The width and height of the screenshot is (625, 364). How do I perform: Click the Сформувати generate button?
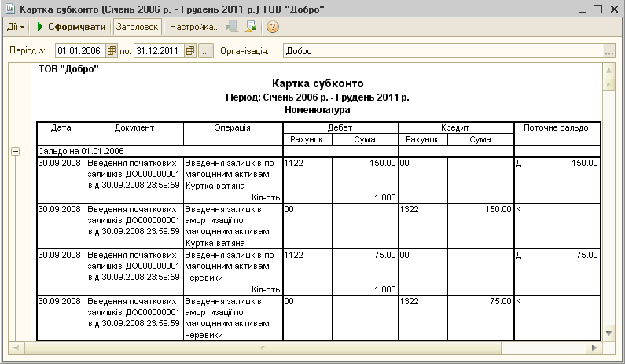tap(72, 27)
